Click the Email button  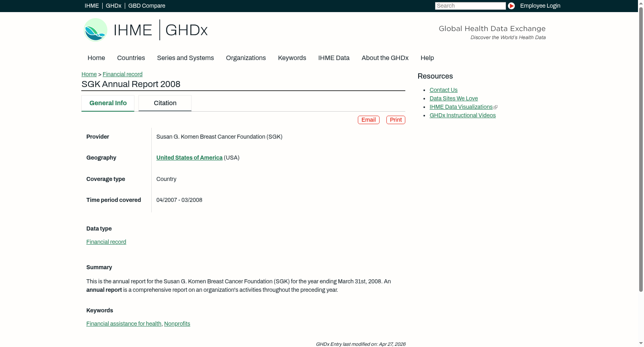coord(368,120)
